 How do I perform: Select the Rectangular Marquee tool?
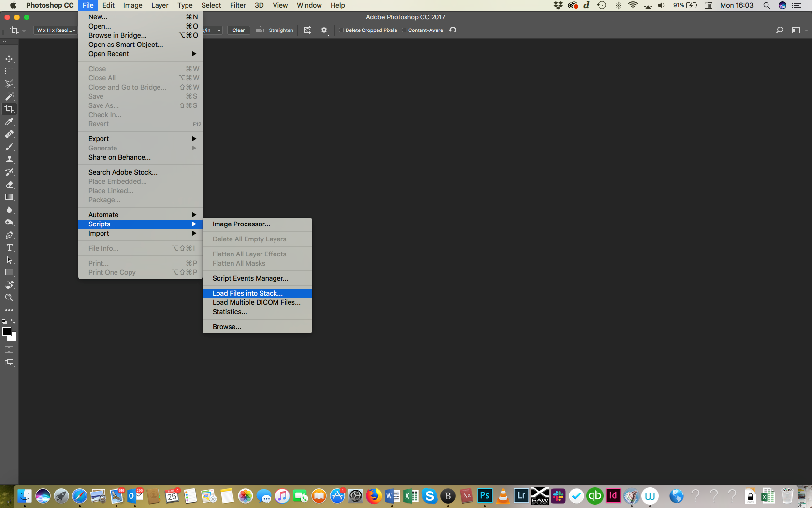9,71
